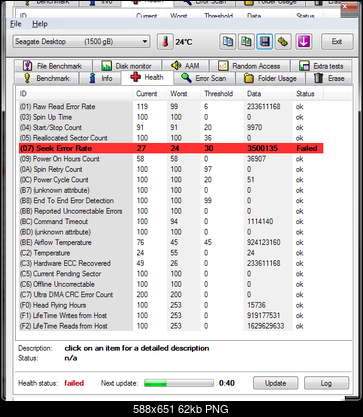Open the File menu
Viewport: 363px width, 417px height.
[16, 24]
